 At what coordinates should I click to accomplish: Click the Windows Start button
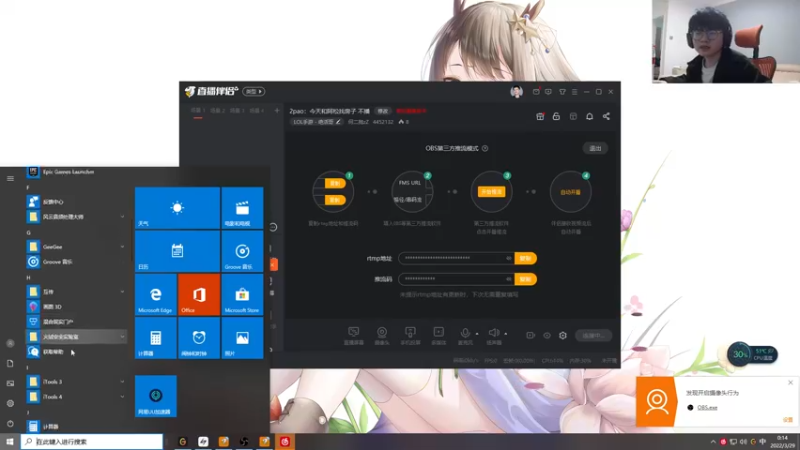10,442
